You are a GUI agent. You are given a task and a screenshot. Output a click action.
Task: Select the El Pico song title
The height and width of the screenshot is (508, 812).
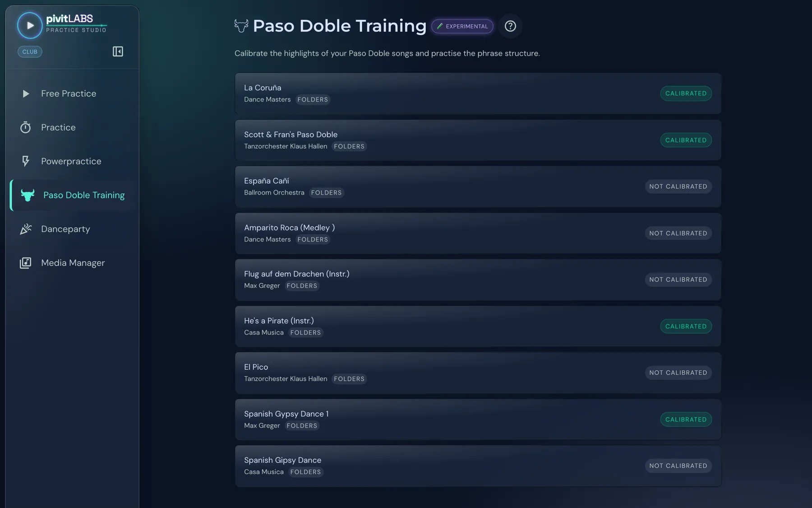(256, 367)
